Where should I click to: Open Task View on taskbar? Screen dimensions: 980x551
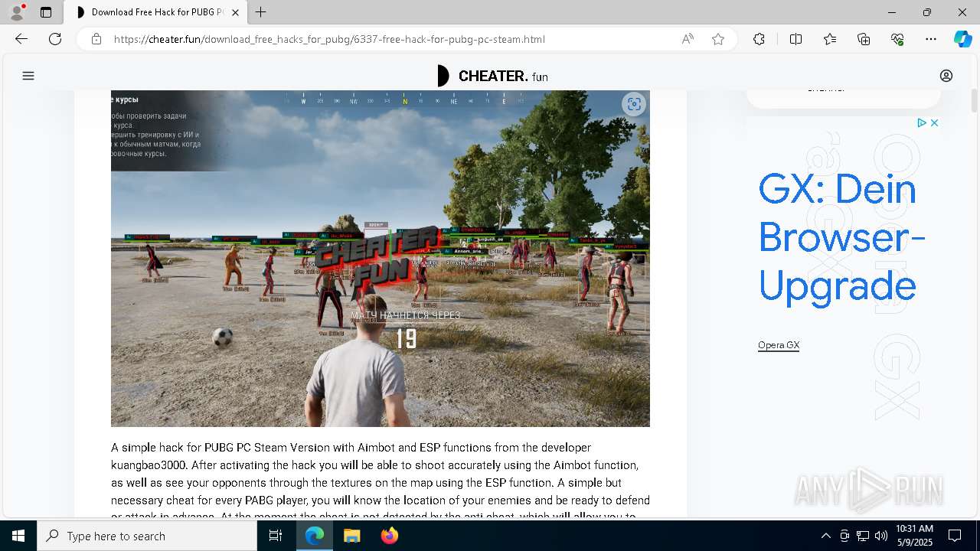pos(276,536)
